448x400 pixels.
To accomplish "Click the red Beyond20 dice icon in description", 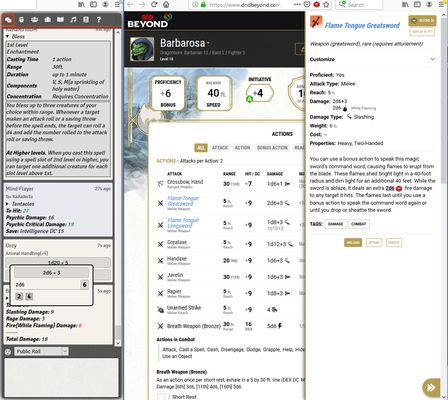I will point(399,188).
